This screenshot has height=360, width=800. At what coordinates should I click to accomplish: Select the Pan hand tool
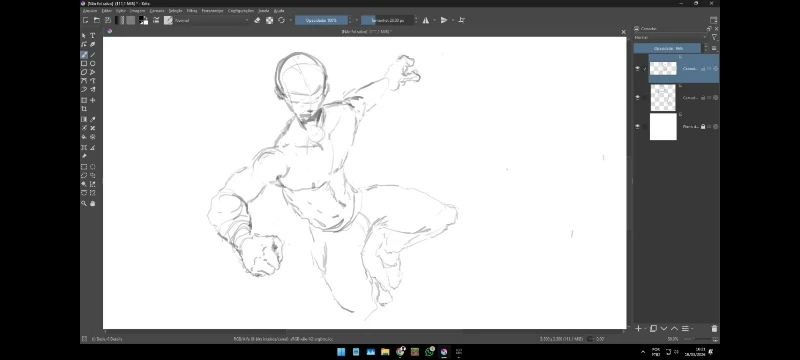coord(92,203)
